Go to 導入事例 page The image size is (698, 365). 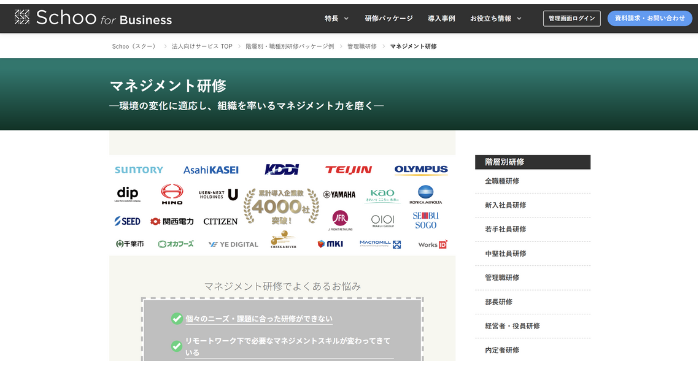441,19
